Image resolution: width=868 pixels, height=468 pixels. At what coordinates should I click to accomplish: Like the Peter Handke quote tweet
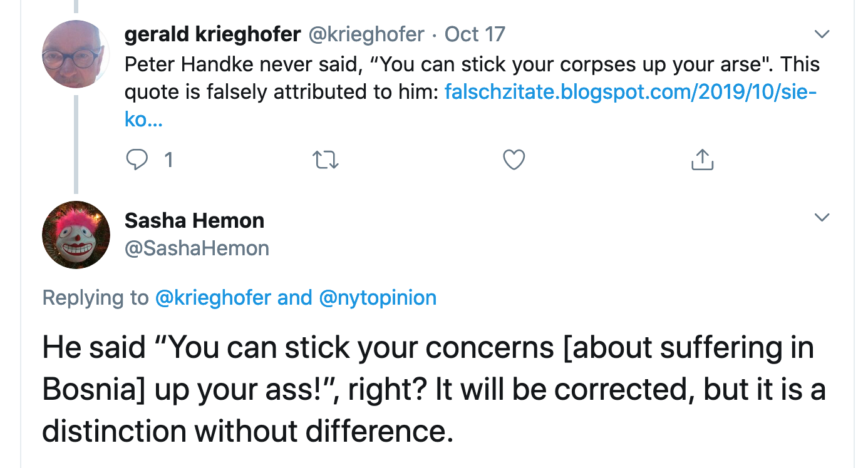tap(514, 161)
